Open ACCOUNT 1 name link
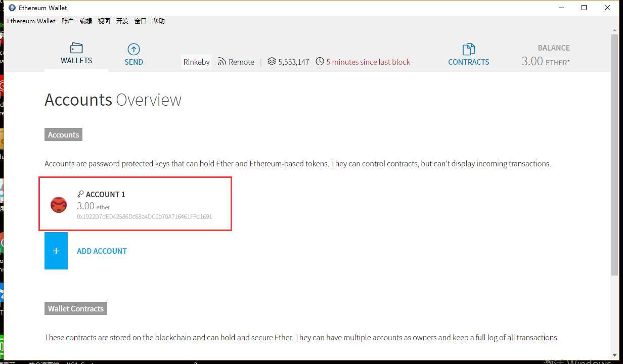 click(x=105, y=194)
